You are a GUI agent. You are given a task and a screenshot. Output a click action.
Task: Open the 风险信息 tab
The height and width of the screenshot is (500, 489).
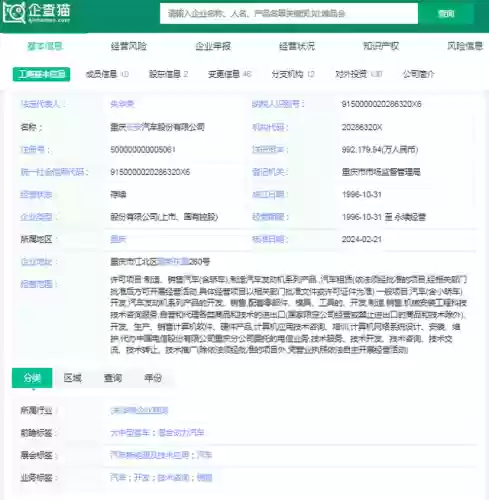click(x=465, y=46)
